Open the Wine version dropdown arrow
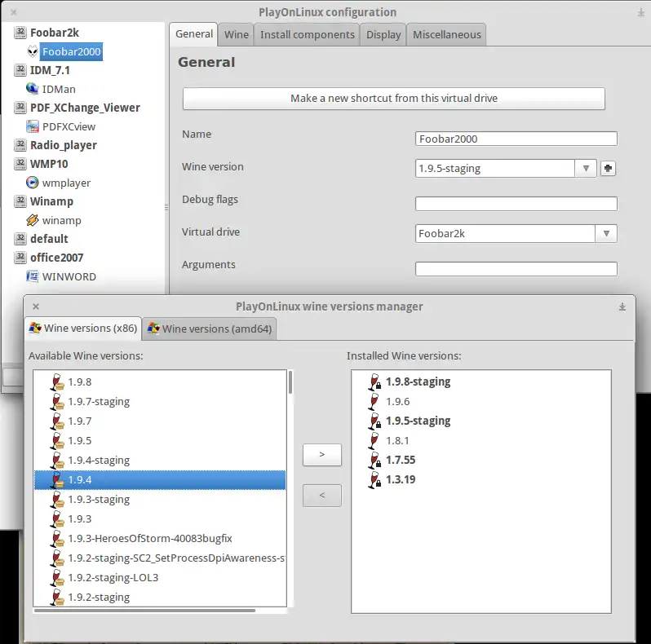Screen dimensions: 651x644 586,168
